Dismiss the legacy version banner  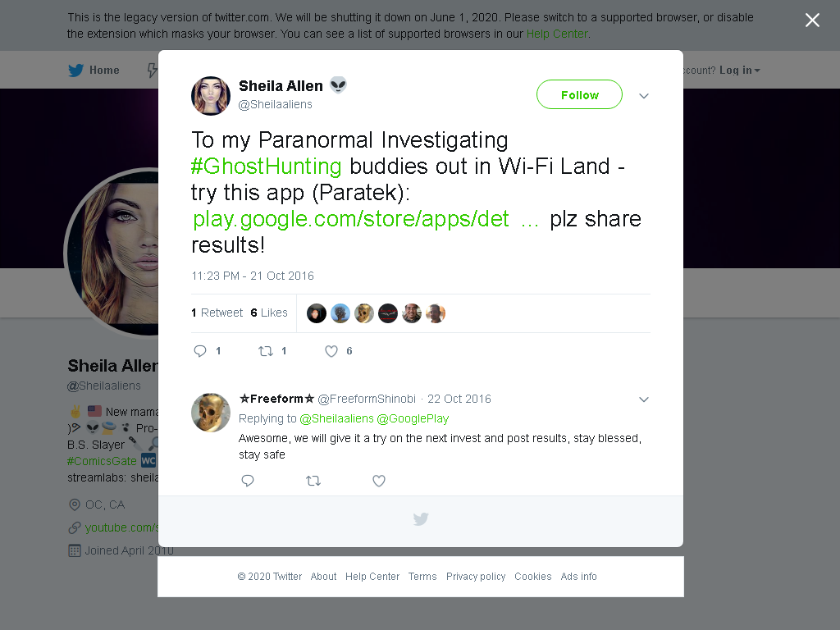coord(812,21)
